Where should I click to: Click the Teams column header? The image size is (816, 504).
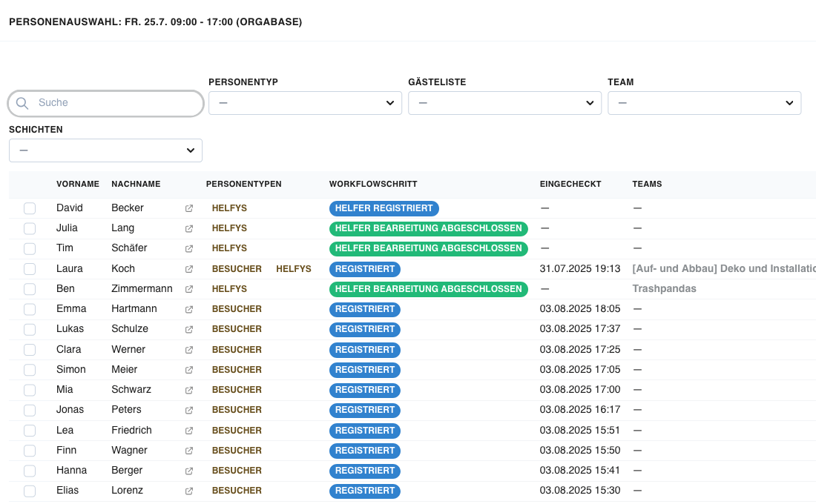(647, 184)
